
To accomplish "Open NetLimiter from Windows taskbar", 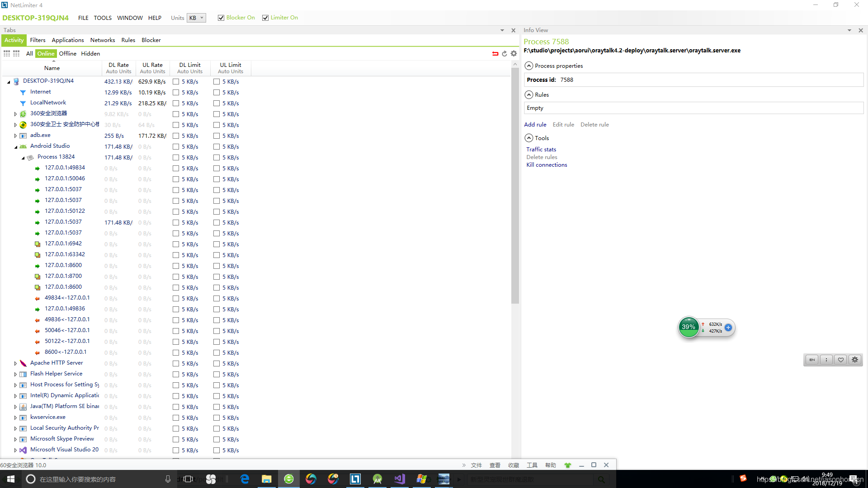I will click(x=355, y=479).
